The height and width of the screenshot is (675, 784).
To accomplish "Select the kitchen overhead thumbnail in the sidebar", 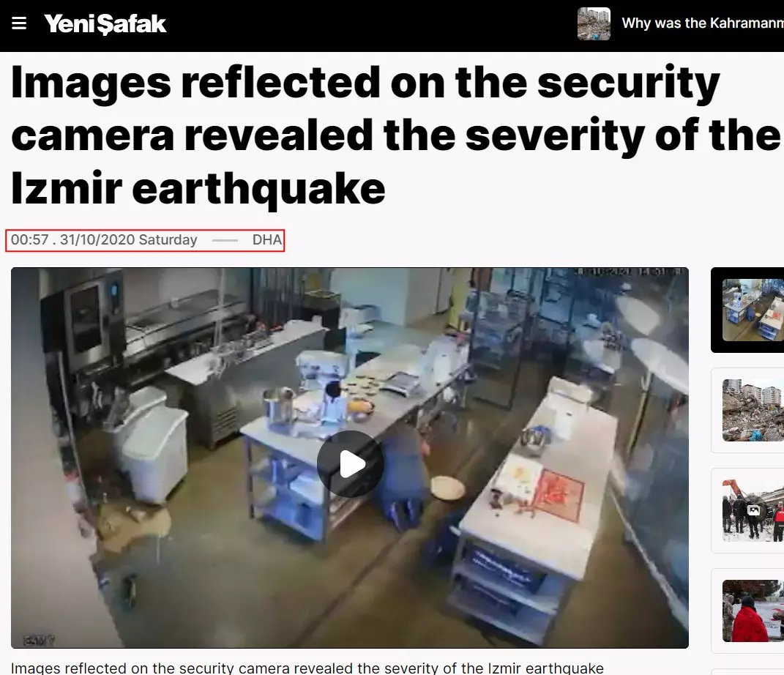I will (753, 310).
